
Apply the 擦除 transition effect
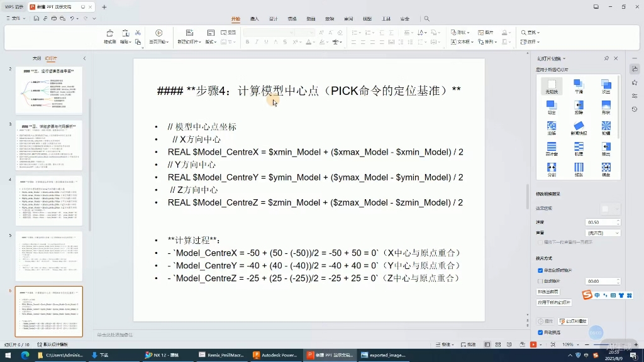point(579,107)
